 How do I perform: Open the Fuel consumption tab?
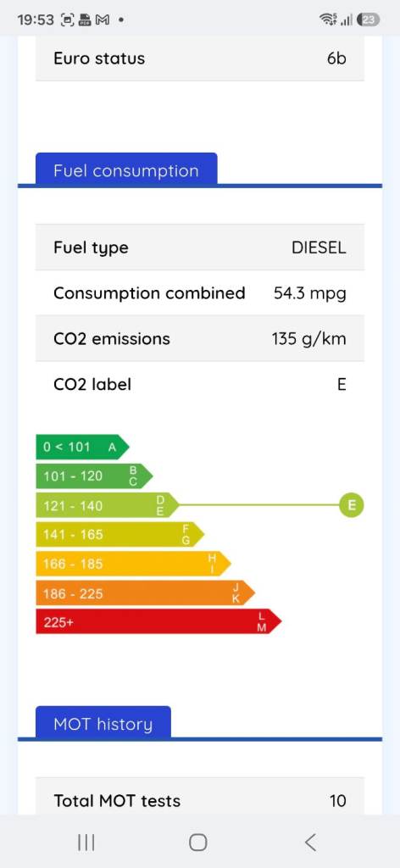126,170
